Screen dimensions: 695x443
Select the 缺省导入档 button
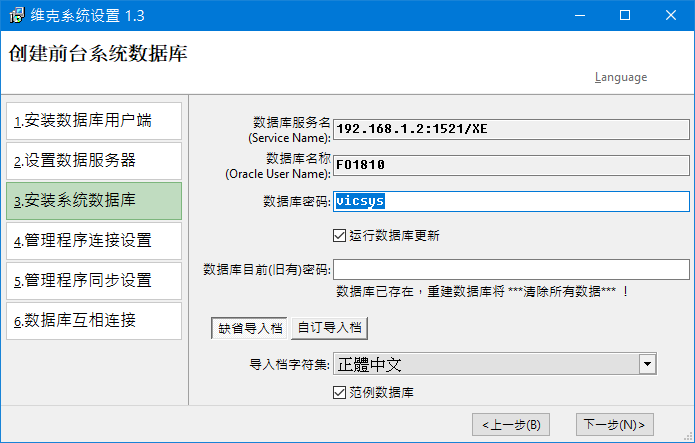pyautogui.click(x=250, y=328)
